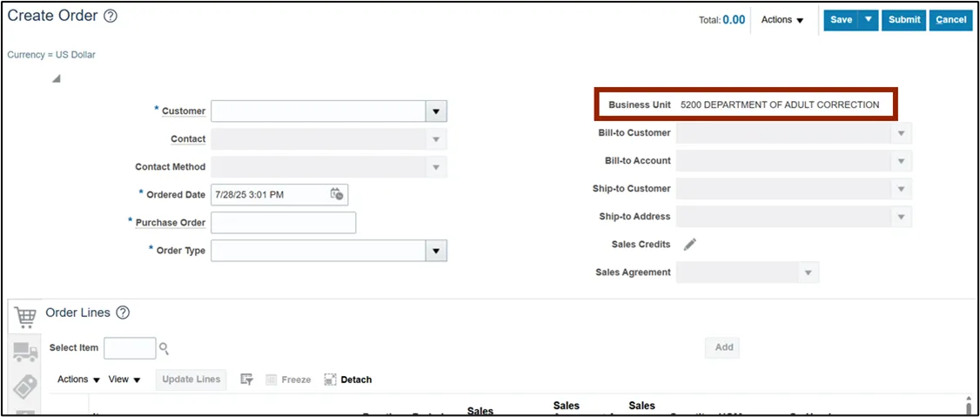Viewport: 980px width, 417px height.
Task: Click the Order Type field
Action: 319,251
